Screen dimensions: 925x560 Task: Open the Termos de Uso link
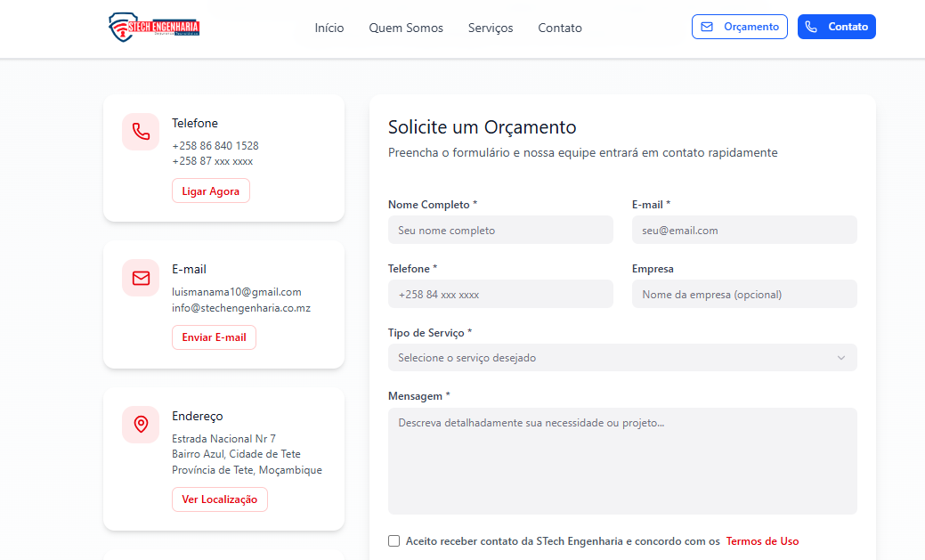coord(762,541)
